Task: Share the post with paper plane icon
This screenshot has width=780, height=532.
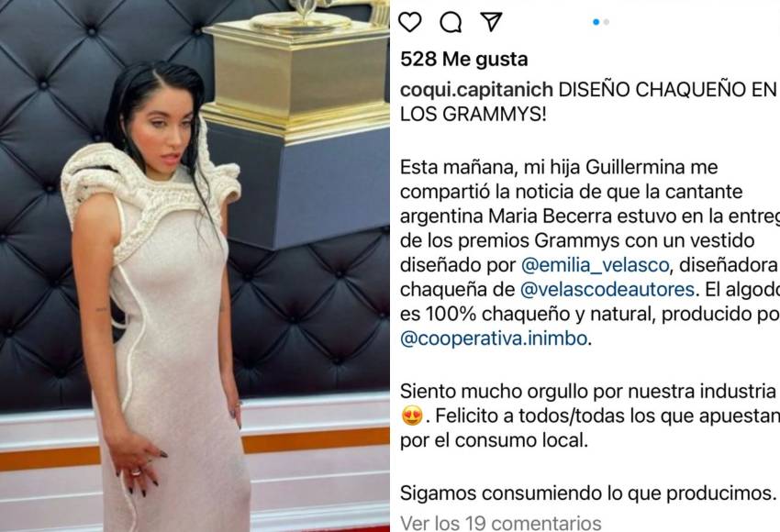Action: 491,22
